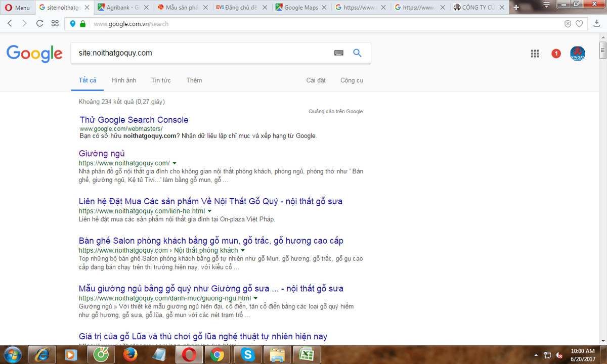Screen dimensions: 607x364
Task: Switch to the Google Maps tab
Action: pyautogui.click(x=301, y=8)
